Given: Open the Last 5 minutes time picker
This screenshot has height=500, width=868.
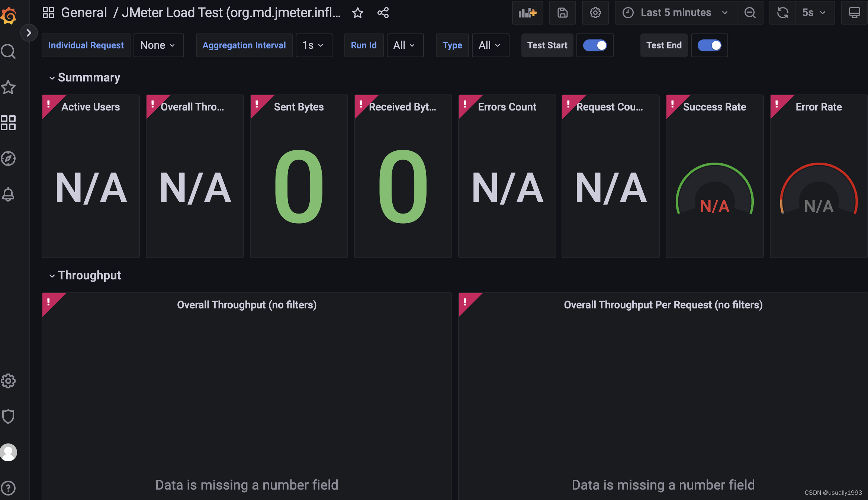Looking at the screenshot, I should [676, 13].
